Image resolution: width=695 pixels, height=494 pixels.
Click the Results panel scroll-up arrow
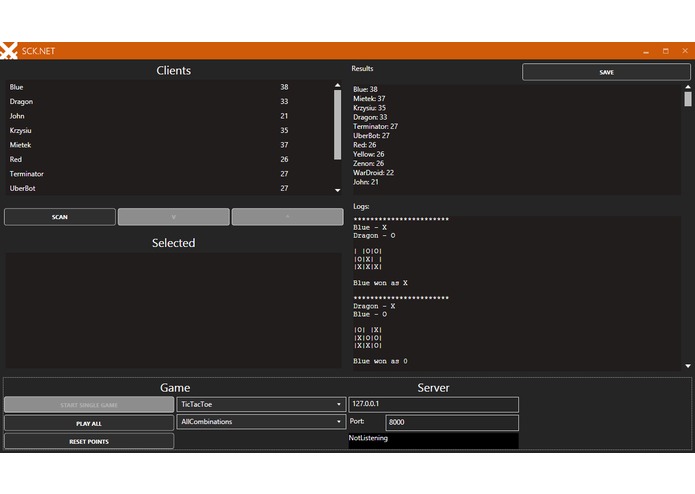[688, 87]
